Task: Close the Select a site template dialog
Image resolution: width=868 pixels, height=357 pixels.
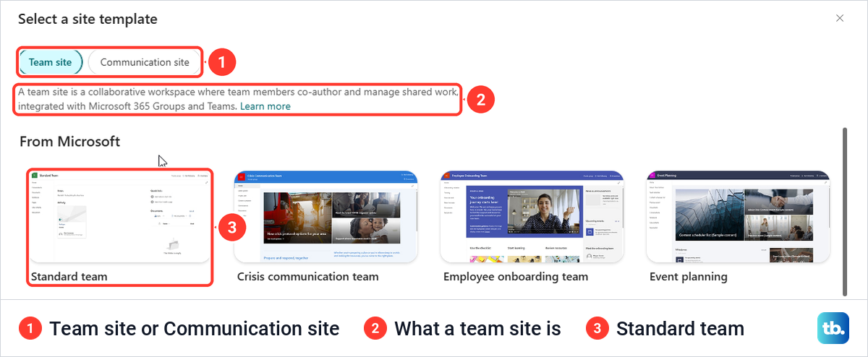Action: pos(840,18)
